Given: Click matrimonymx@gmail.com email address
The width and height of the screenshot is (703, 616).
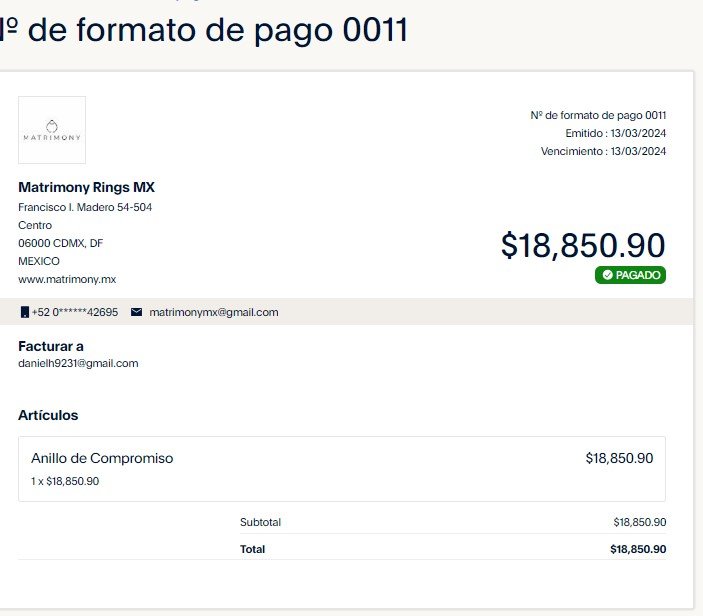Looking at the screenshot, I should point(214,312).
